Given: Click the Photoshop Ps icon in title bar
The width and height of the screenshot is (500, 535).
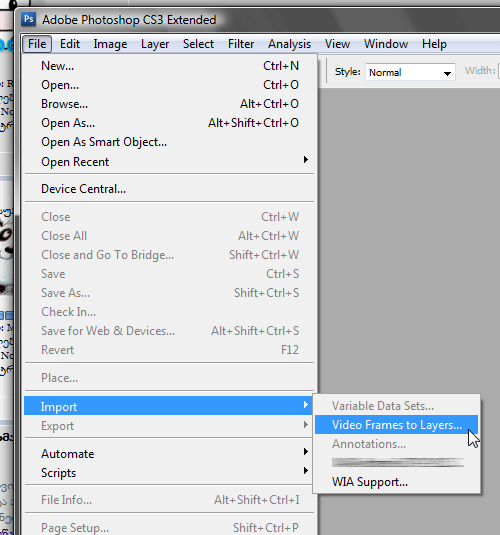Looking at the screenshot, I should pyautogui.click(x=29, y=19).
